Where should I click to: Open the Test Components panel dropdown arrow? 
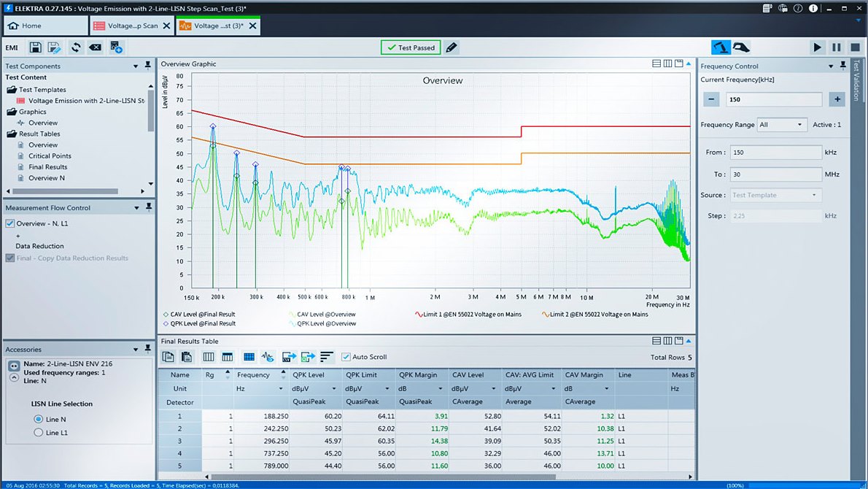coord(136,66)
